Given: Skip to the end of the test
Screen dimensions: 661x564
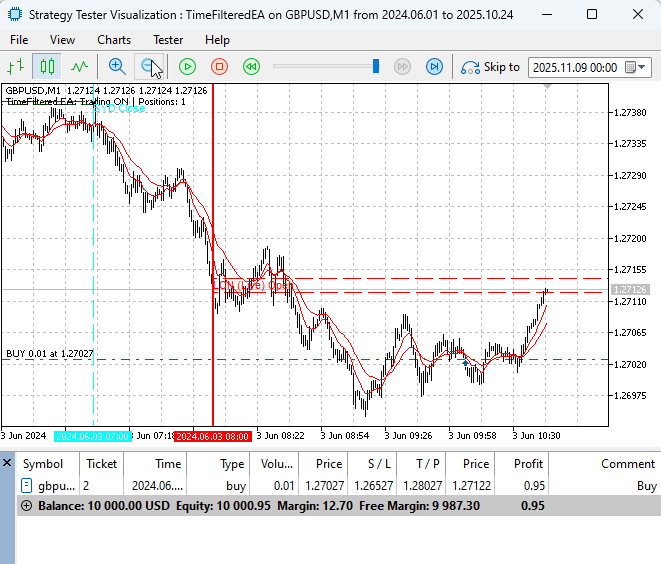Looking at the screenshot, I should [x=434, y=67].
